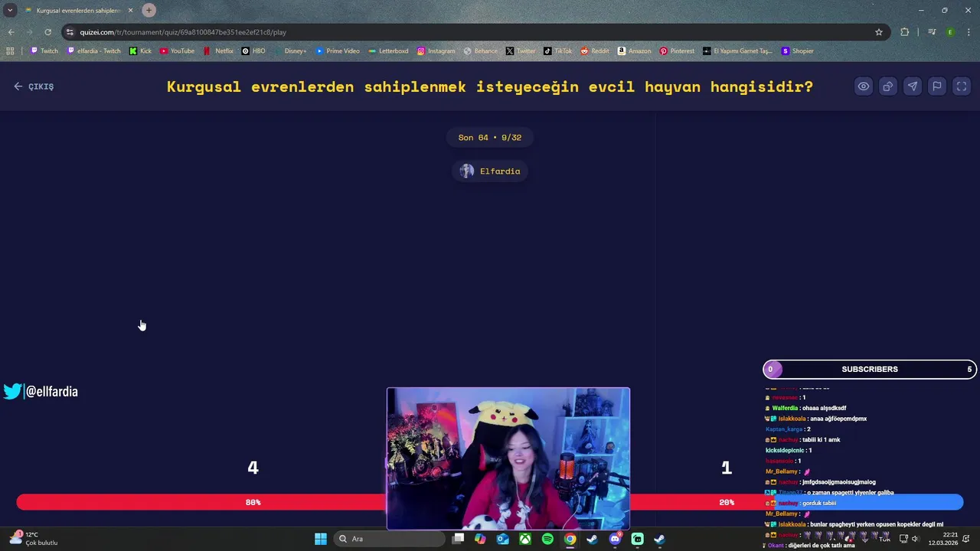The height and width of the screenshot is (551, 980).
Task: Open the HBO bookmark
Action: 253,51
